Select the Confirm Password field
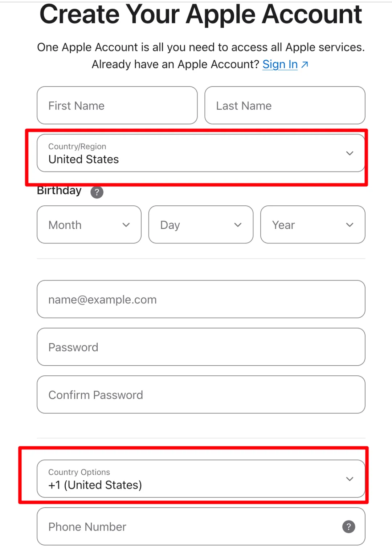 201,395
